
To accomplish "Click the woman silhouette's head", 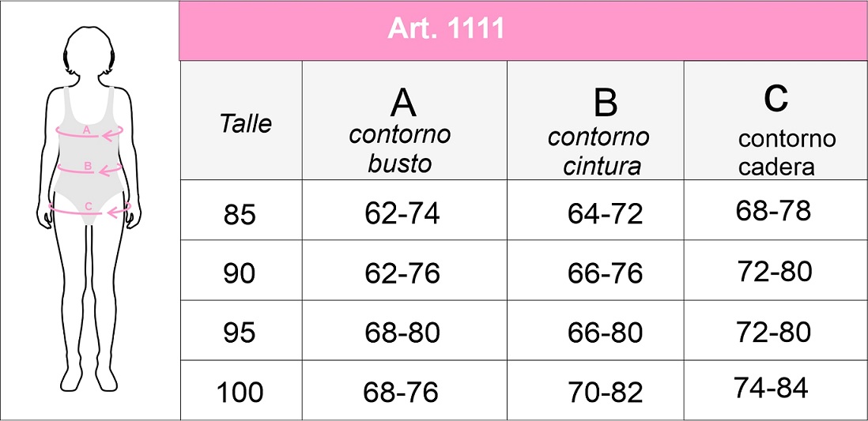I will click(89, 50).
